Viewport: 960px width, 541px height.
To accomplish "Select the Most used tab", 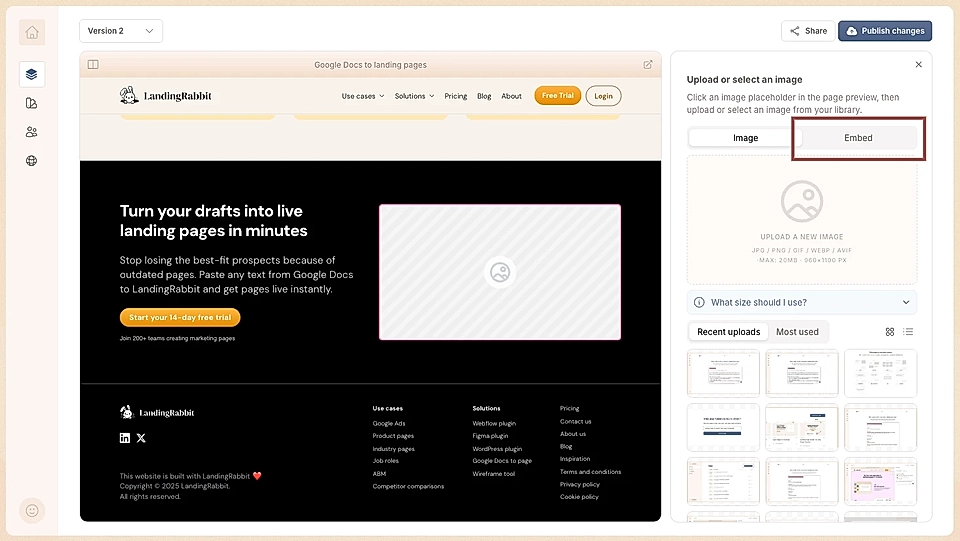I will tap(797, 332).
